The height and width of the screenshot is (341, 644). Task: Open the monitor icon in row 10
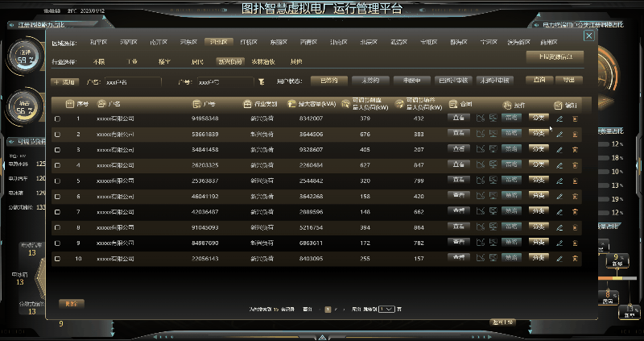click(493, 258)
